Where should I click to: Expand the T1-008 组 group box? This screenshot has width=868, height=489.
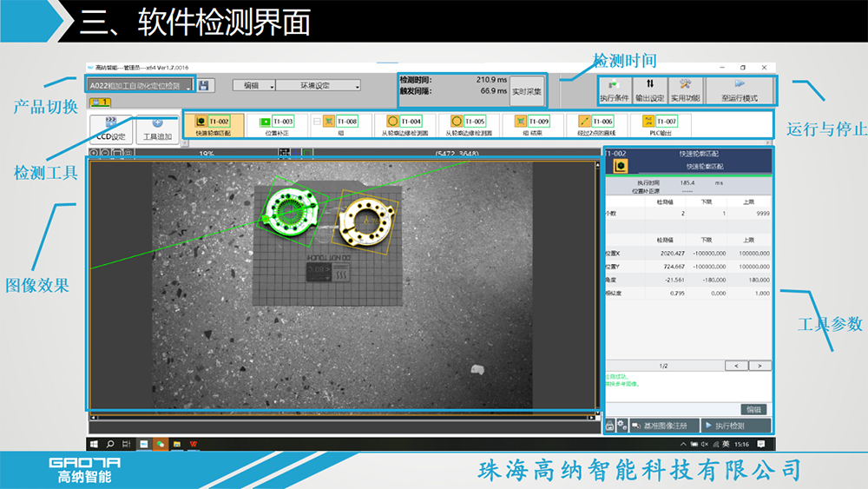317,122
